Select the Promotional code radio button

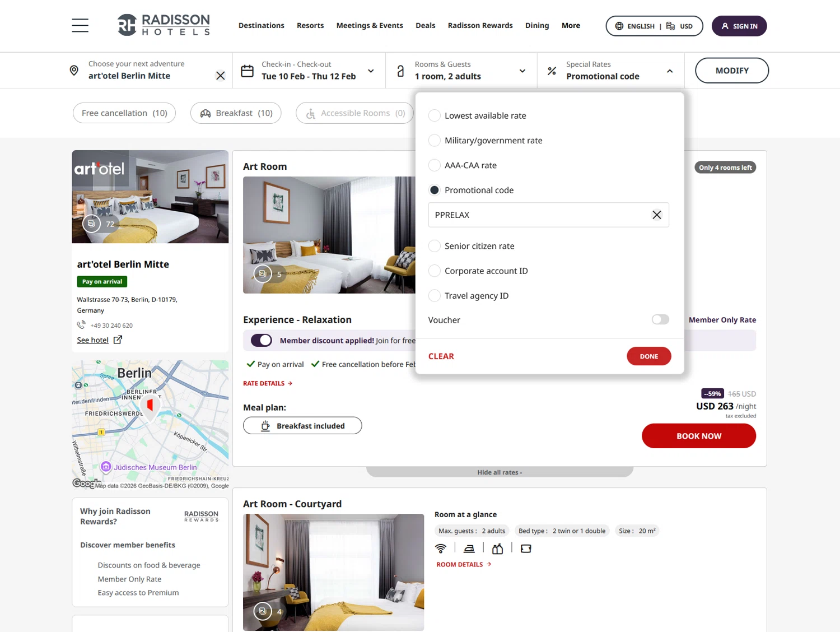pyautogui.click(x=435, y=190)
